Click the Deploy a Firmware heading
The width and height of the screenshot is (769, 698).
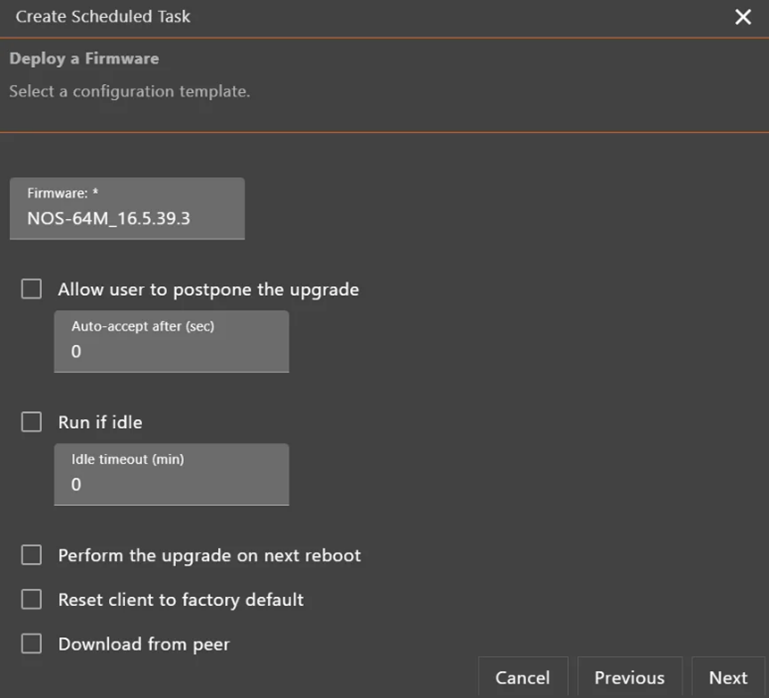[x=84, y=59]
